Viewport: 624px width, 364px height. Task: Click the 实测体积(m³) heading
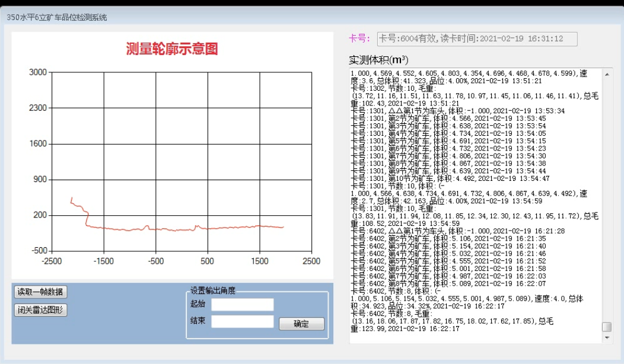click(x=378, y=60)
